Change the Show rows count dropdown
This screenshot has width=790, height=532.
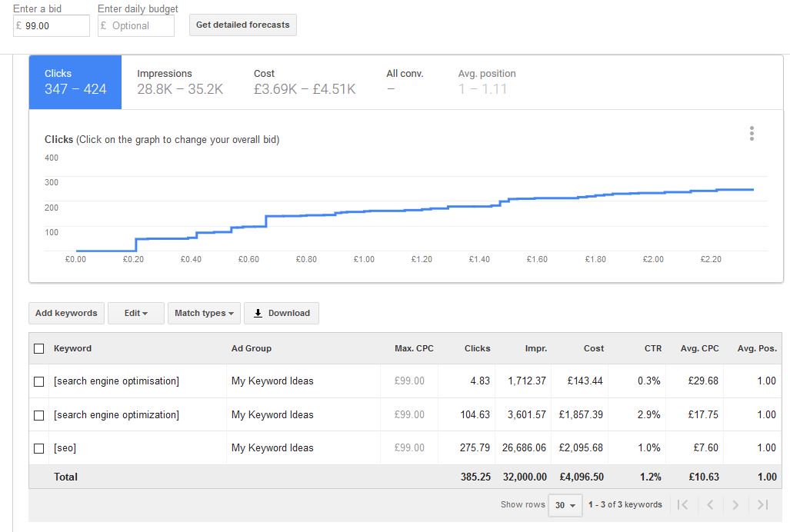pos(565,505)
